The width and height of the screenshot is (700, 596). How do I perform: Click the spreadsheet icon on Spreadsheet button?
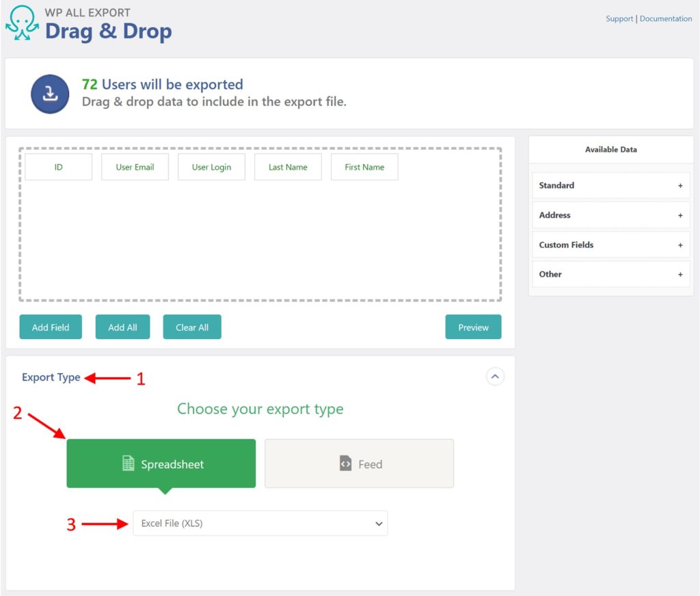coord(128,463)
